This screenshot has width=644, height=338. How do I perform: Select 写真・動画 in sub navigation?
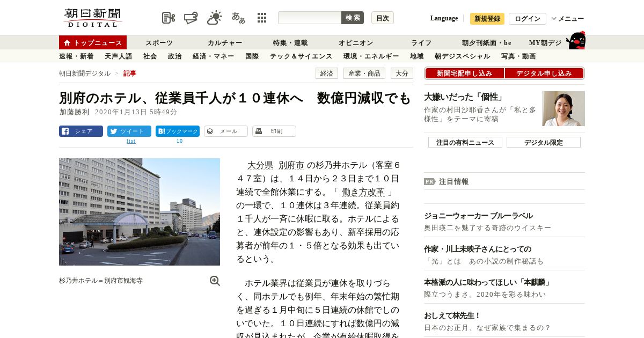(518, 56)
